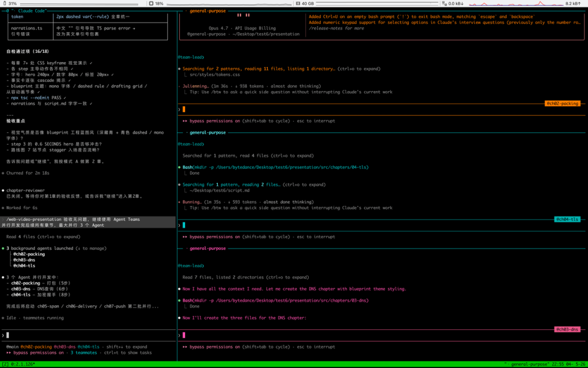Click @main in the bottom teammate bar
Image resolution: width=588 pixels, height=368 pixels.
[x=13, y=347]
